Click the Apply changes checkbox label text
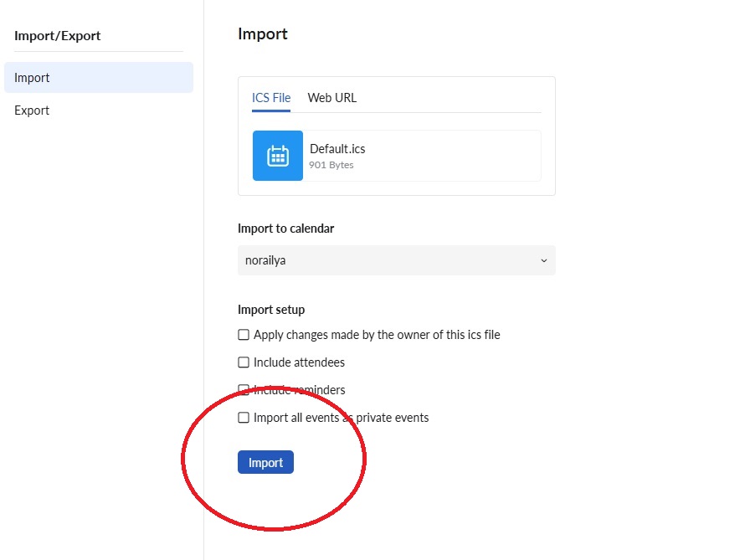745x560 pixels. coord(377,335)
